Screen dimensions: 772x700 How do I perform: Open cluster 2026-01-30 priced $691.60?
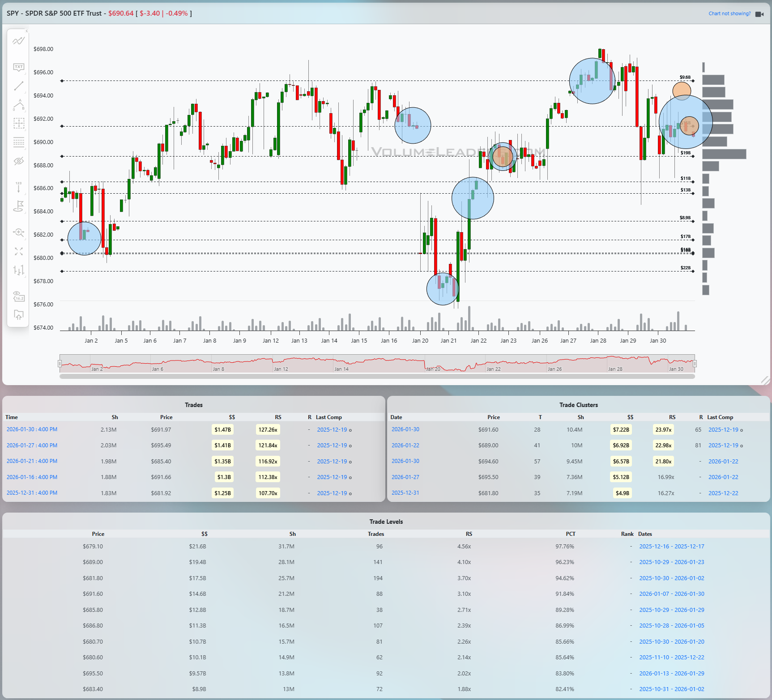[x=405, y=429]
